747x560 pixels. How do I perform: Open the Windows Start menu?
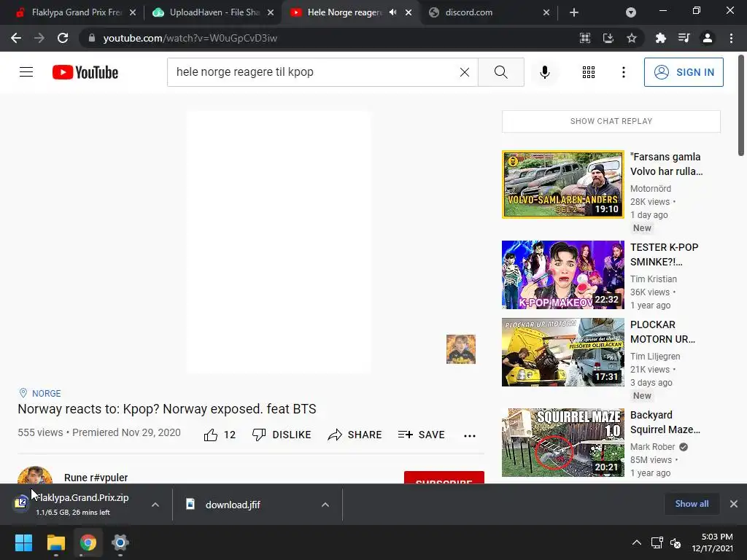tap(23, 542)
